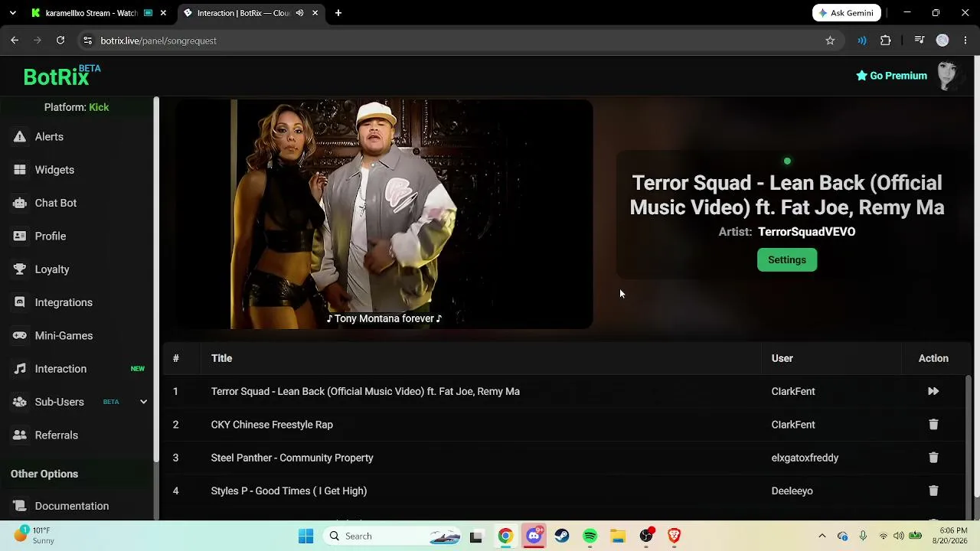
Task: Select Interaction in the sidebar
Action: (60, 369)
